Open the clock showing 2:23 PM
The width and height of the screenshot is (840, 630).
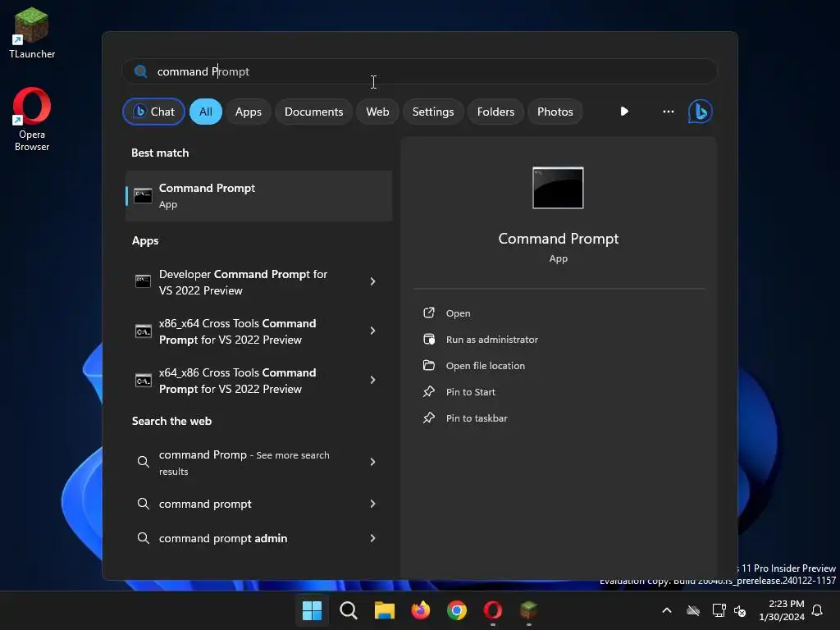click(x=782, y=610)
